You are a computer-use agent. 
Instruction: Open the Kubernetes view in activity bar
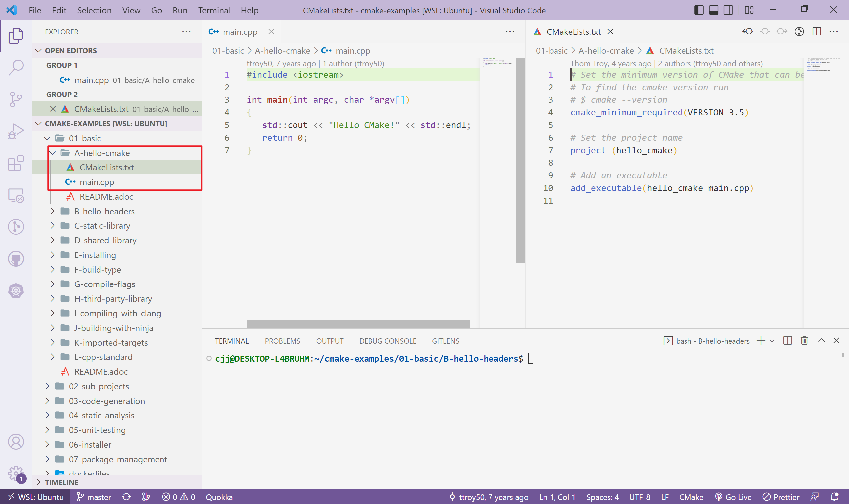pyautogui.click(x=16, y=291)
